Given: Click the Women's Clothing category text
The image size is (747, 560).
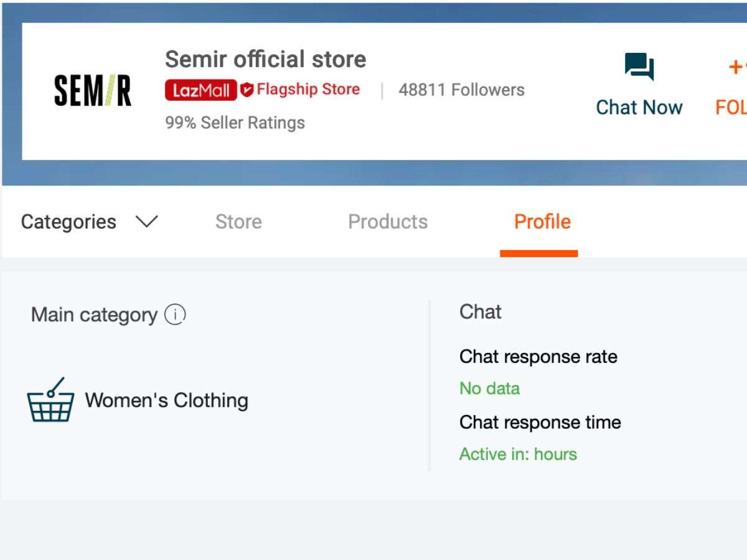Looking at the screenshot, I should coord(166,400).
